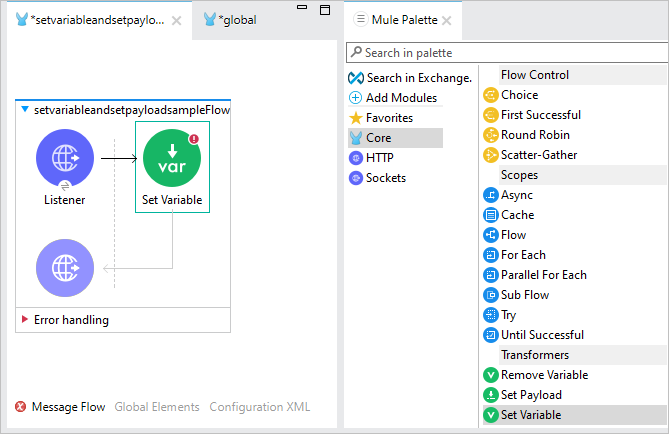Open the Global Elements view tab

pyautogui.click(x=157, y=407)
